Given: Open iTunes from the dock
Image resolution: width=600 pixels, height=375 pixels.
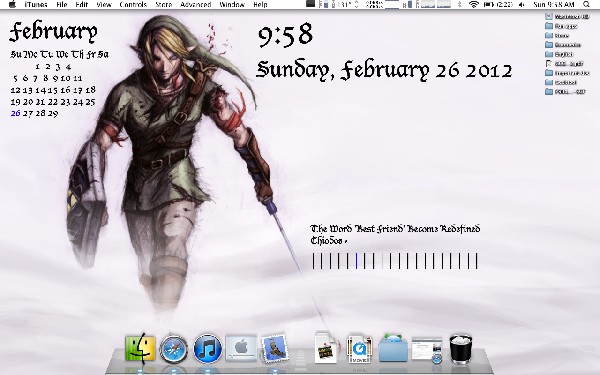Looking at the screenshot, I should 207,349.
